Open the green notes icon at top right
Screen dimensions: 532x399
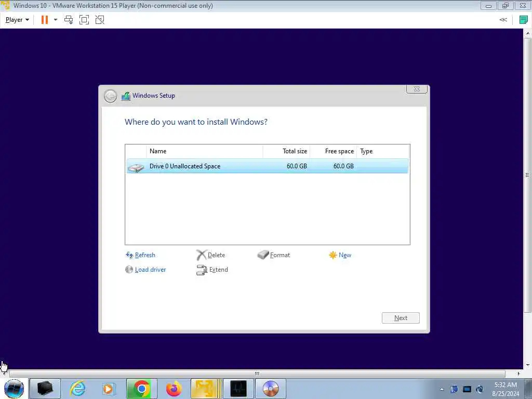click(524, 20)
